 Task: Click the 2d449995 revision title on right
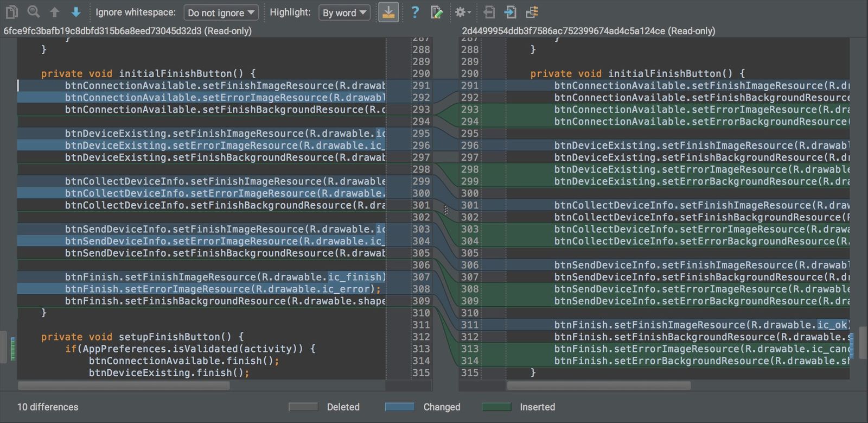[589, 31]
